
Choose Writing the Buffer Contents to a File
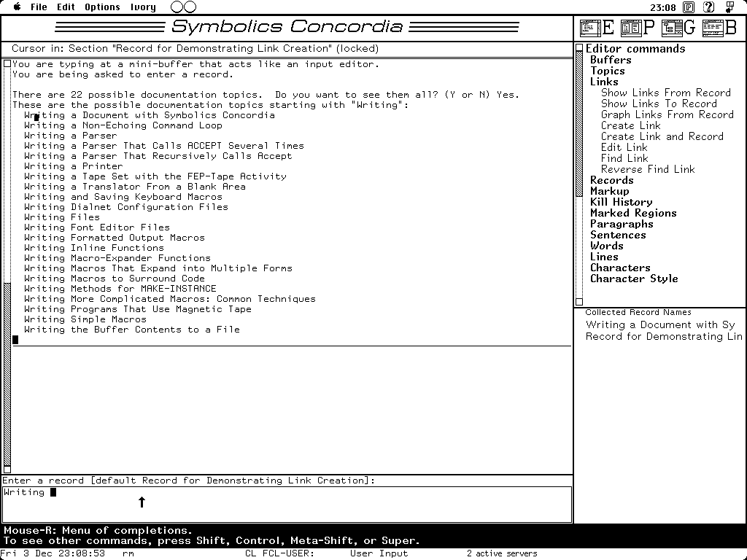pos(133,330)
